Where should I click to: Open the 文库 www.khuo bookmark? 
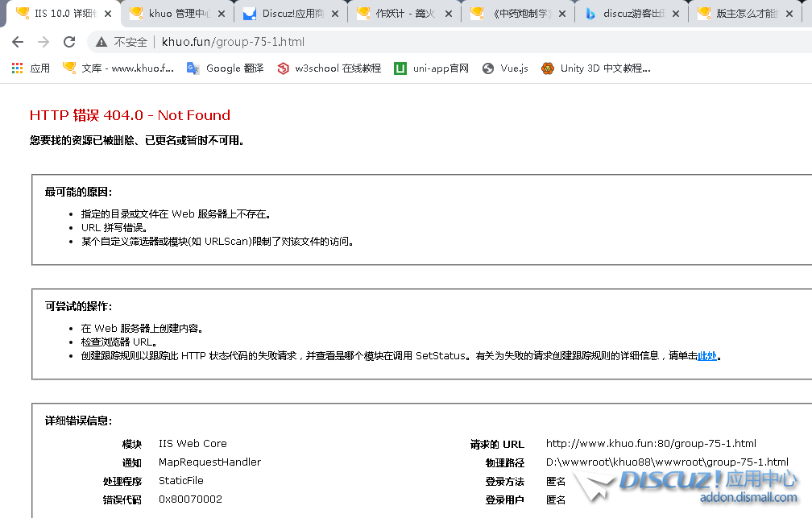[118, 68]
